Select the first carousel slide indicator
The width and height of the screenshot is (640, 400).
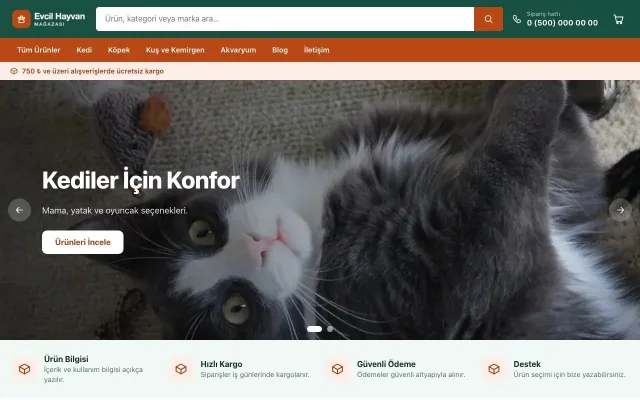click(314, 329)
